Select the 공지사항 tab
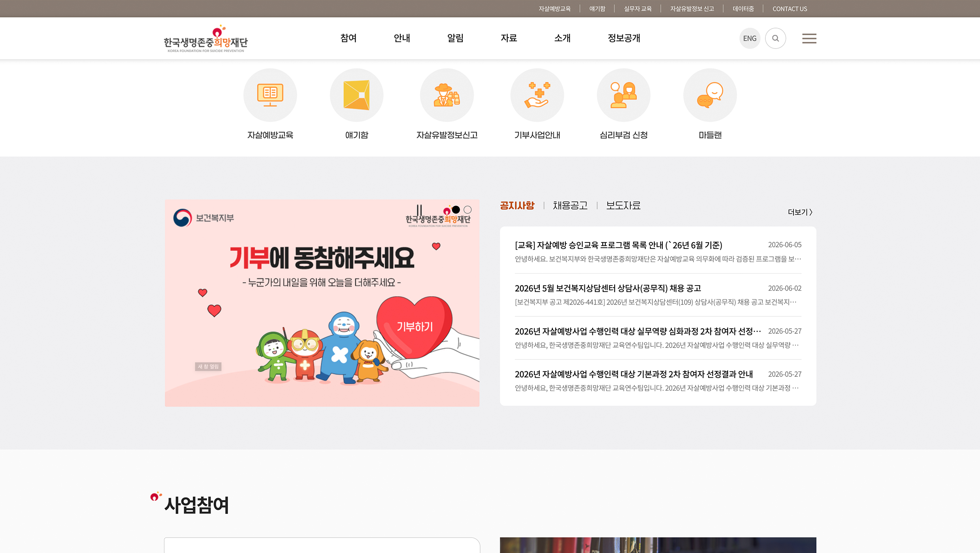Screen dimensions: 980x553 click(x=517, y=205)
